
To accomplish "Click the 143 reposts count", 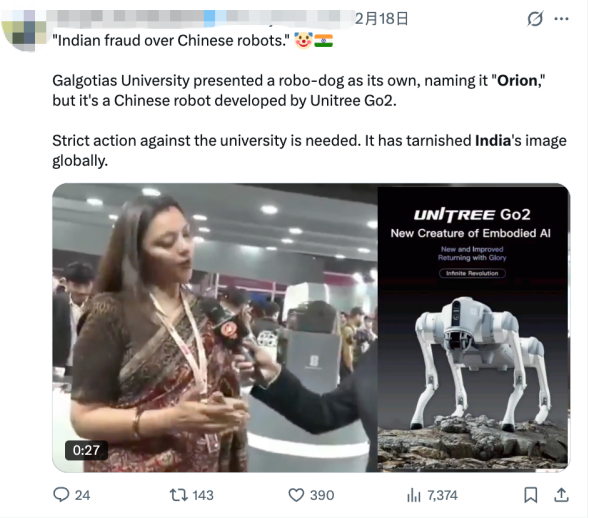I will pos(203,495).
